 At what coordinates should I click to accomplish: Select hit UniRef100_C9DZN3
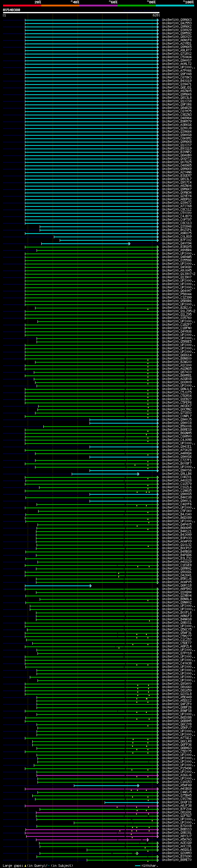tap(177, 115)
